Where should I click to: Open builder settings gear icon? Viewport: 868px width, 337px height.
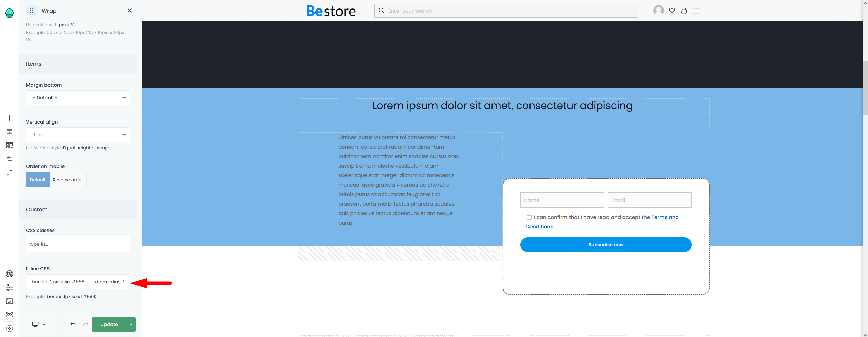coord(9,328)
